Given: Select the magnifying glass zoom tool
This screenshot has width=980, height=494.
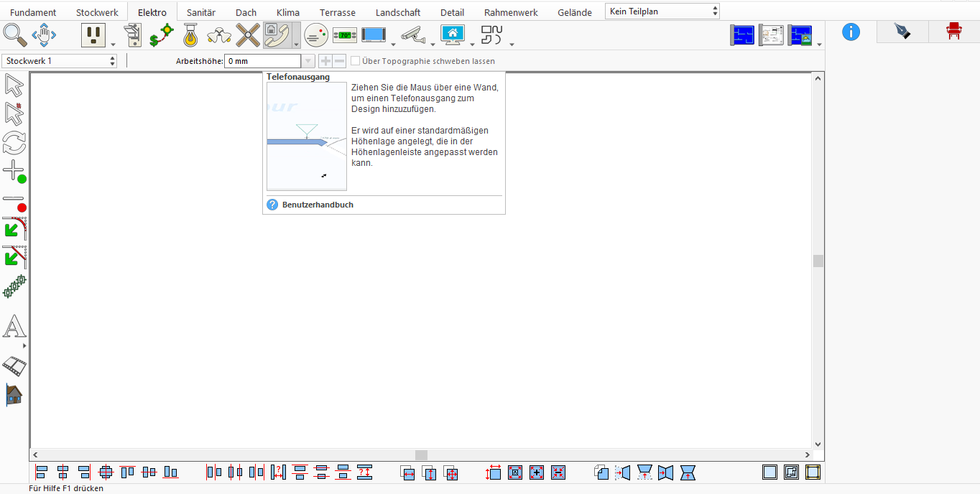Looking at the screenshot, I should click(x=14, y=34).
